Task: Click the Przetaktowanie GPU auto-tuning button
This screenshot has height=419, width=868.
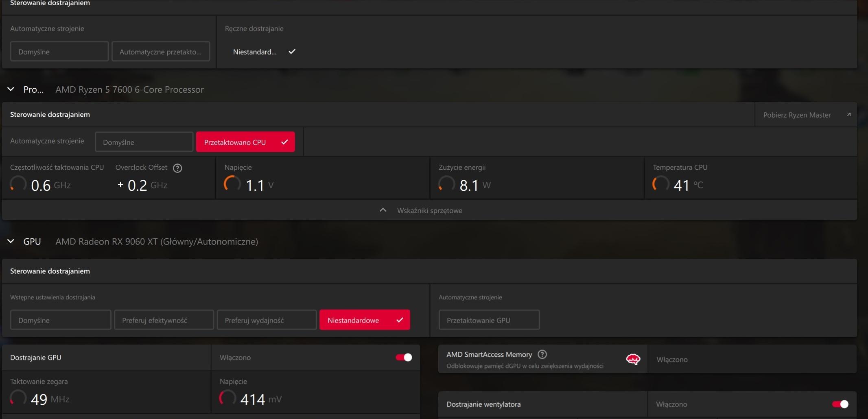Action: tap(489, 320)
